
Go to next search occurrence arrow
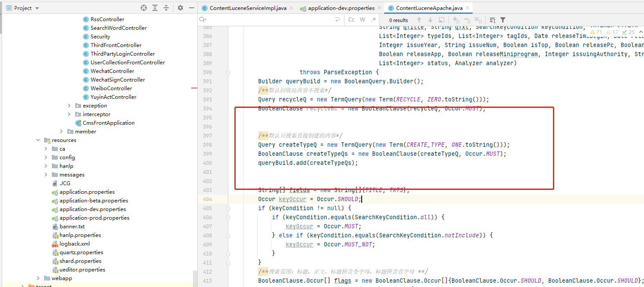[x=430, y=20]
